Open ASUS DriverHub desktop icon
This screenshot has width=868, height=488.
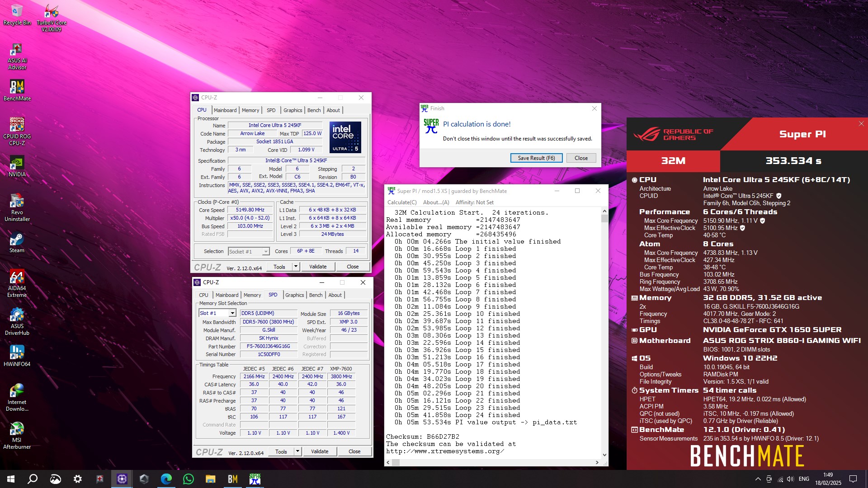pos(17,321)
